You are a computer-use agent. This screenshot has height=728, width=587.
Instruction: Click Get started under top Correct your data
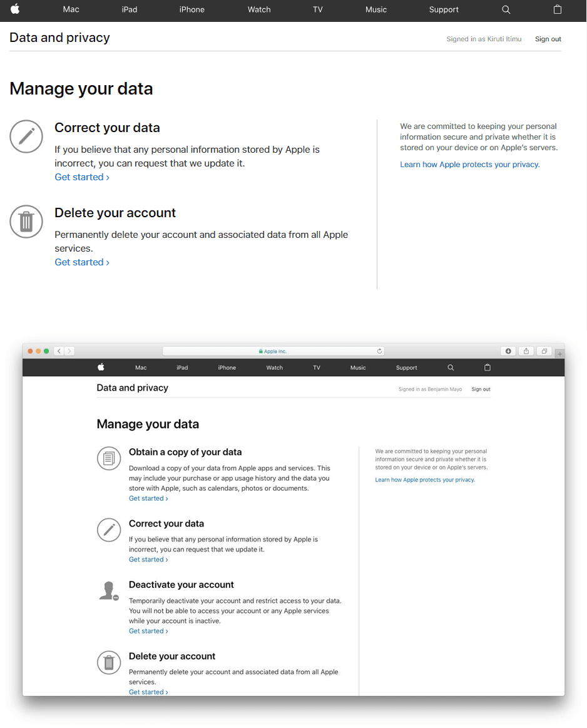82,177
